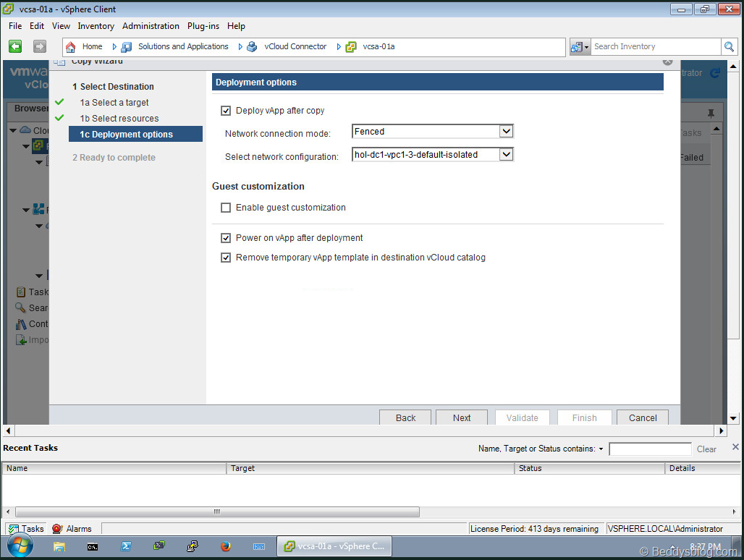Image resolution: width=744 pixels, height=560 pixels.
Task: Open the PowerShell taskbar icon
Action: [x=126, y=546]
